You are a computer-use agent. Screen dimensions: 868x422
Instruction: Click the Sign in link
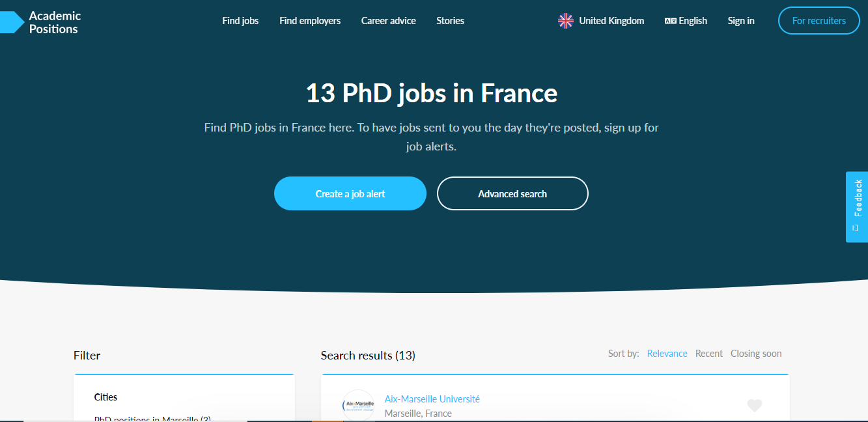[741, 21]
